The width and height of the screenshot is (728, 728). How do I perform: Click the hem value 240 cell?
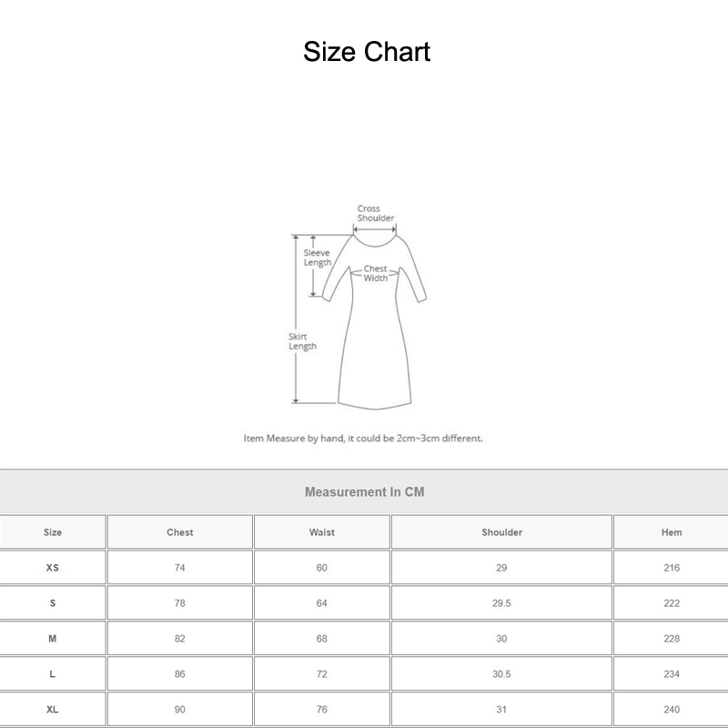(672, 710)
